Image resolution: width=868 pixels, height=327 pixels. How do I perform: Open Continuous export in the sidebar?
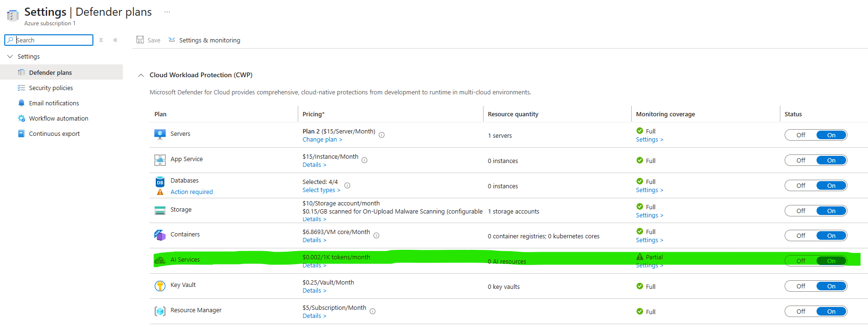click(54, 133)
